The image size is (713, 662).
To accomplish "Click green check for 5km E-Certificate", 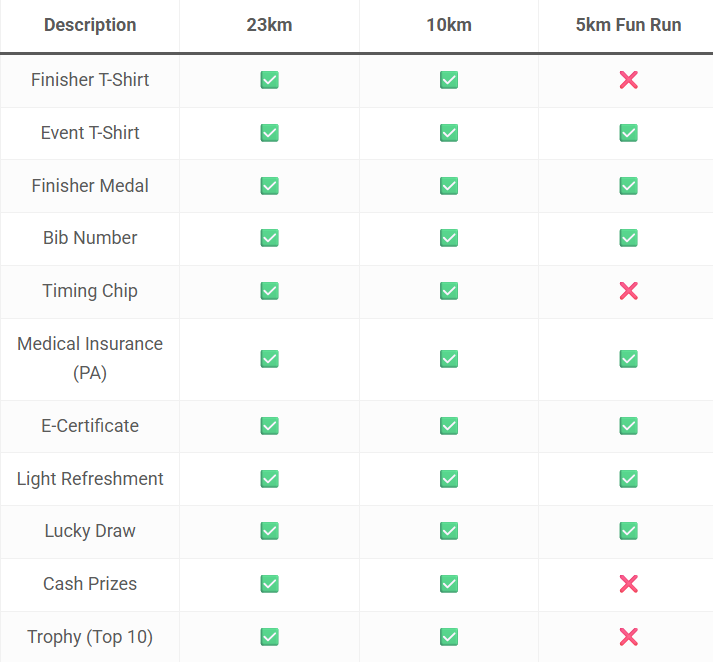I will pyautogui.click(x=628, y=426).
